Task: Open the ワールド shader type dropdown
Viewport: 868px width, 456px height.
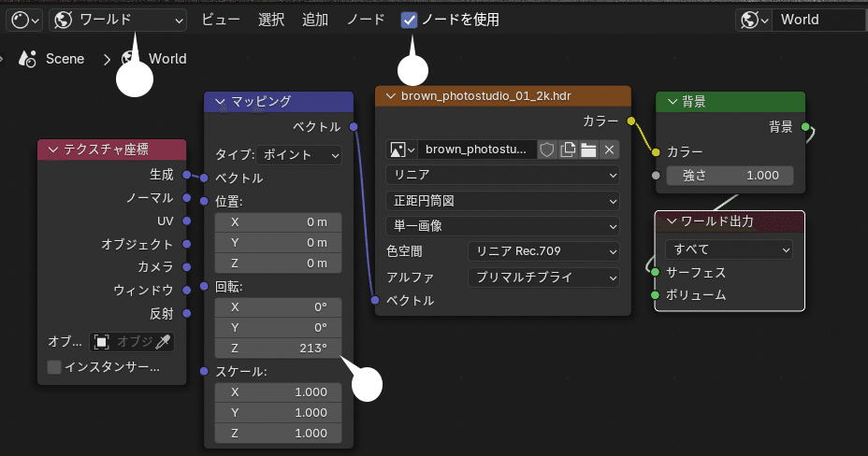Action: [118, 21]
